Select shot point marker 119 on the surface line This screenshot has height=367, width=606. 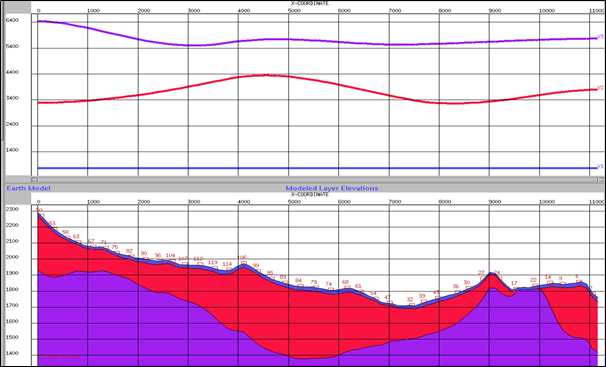[x=215, y=268]
